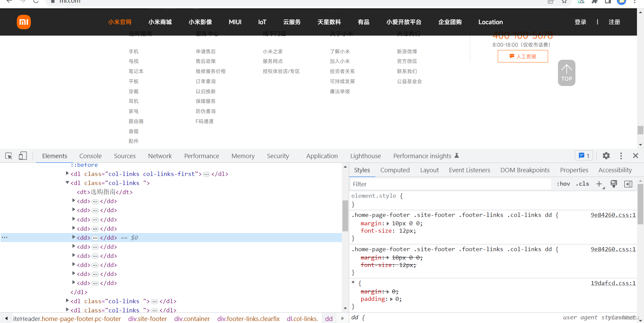Image resolution: width=644 pixels, height=323 pixels.
Task: Open the DevTools more options menu
Action: tap(621, 156)
